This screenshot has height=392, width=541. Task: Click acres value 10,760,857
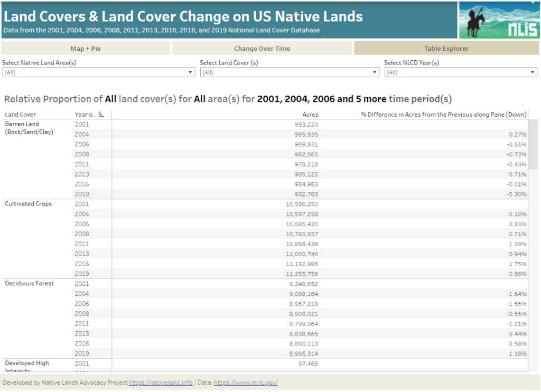click(x=302, y=234)
